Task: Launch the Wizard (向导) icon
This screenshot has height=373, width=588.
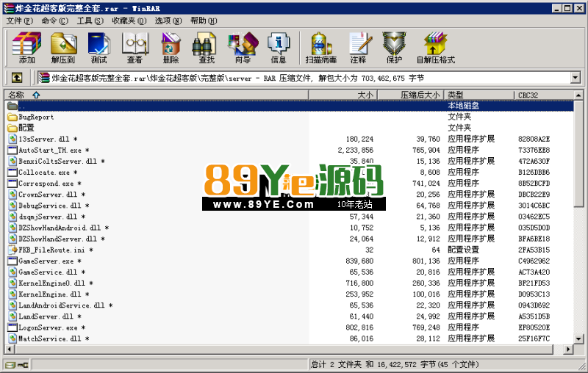Action: tap(243, 48)
